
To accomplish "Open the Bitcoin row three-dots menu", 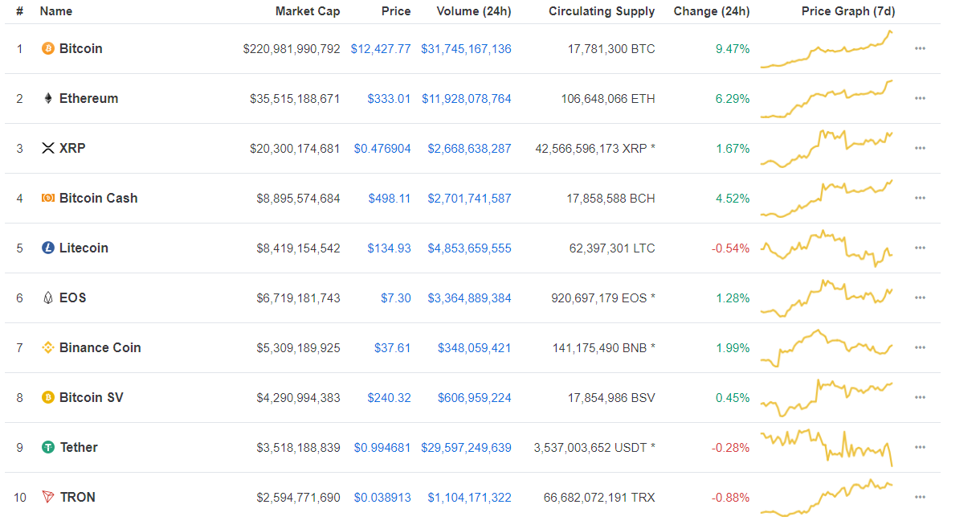I will point(920,49).
